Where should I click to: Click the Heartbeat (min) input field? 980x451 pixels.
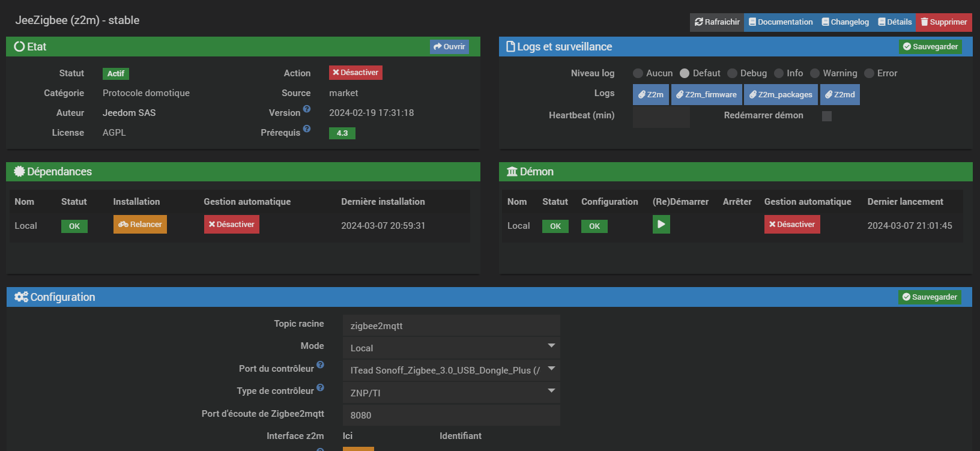661,117
